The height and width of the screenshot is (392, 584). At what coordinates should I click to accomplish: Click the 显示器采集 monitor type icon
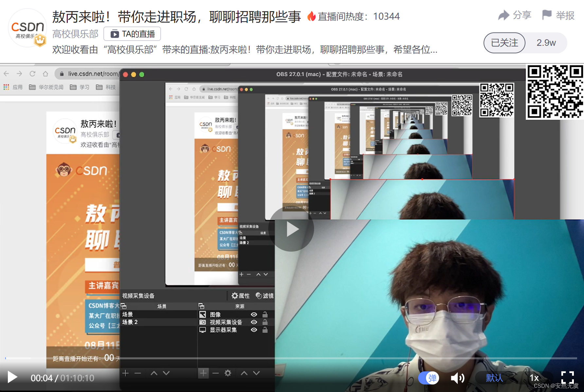point(203,330)
